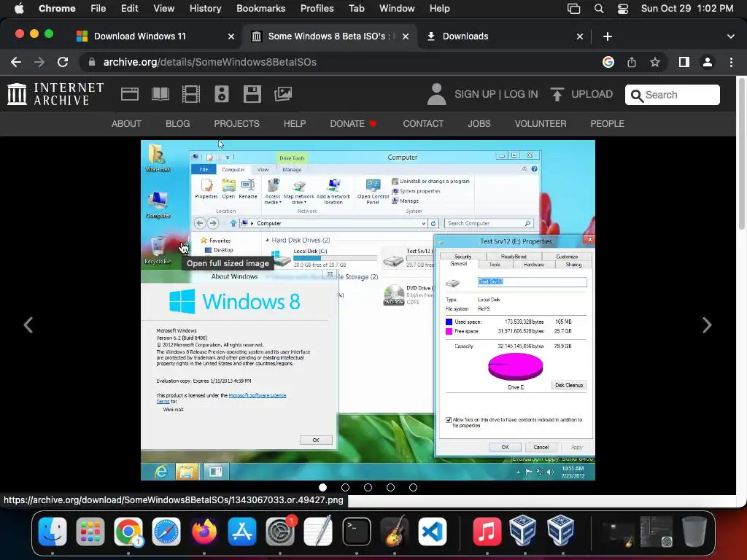Open the Images icon
This screenshot has height=560, width=747.
(283, 94)
